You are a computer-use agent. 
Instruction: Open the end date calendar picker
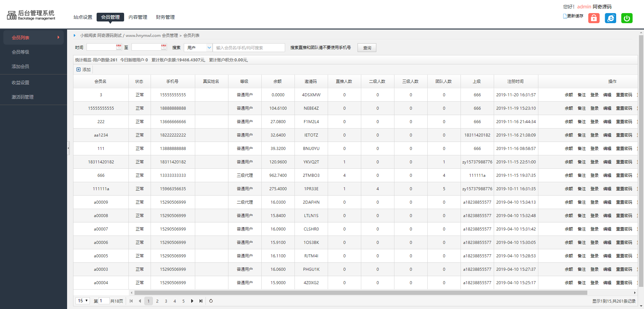coord(164,47)
